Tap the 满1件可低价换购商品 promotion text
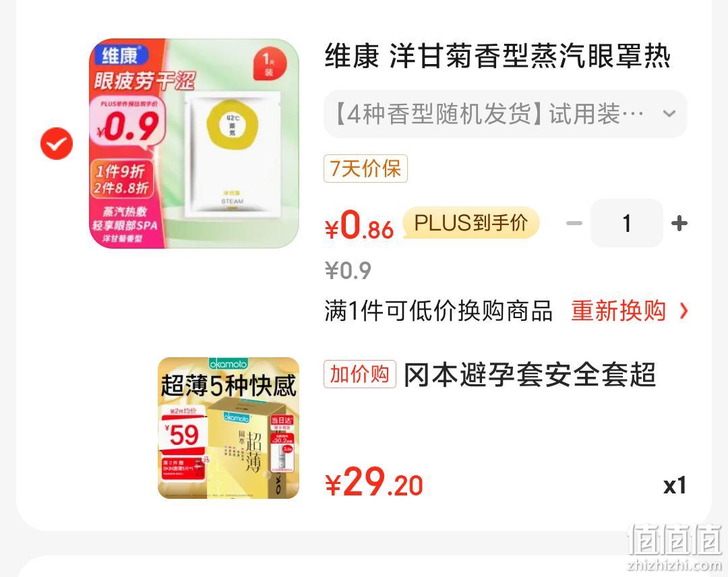Viewport: 728px width, 577px height. point(438,311)
